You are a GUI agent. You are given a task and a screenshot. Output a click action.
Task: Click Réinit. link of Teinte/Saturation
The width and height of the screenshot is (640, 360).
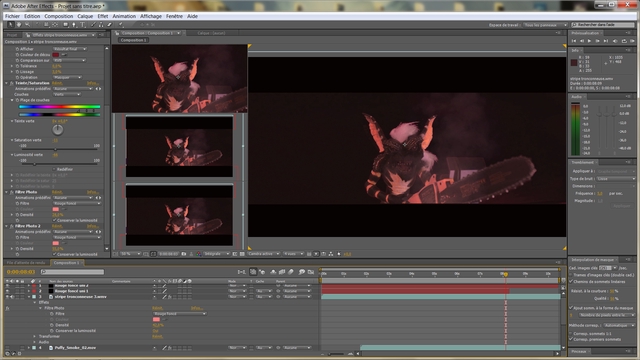[57, 83]
